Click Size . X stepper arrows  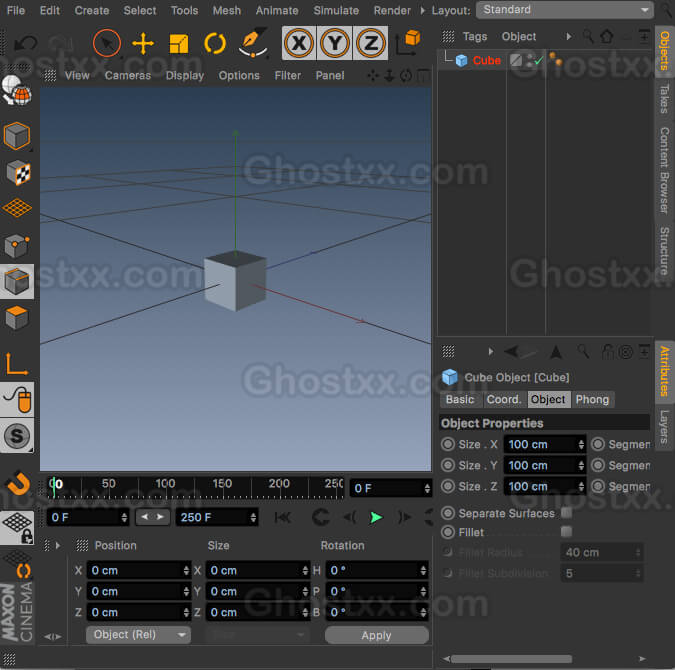pos(581,444)
